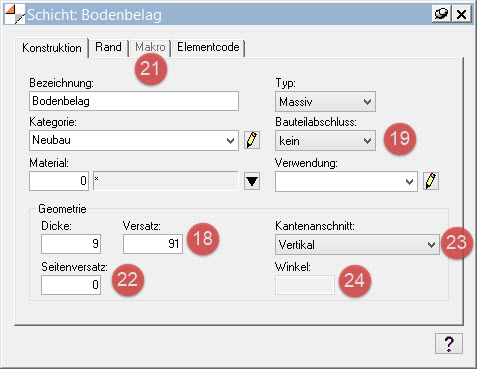Click the Dicke input field
The image size is (477, 369).
[x=71, y=244]
